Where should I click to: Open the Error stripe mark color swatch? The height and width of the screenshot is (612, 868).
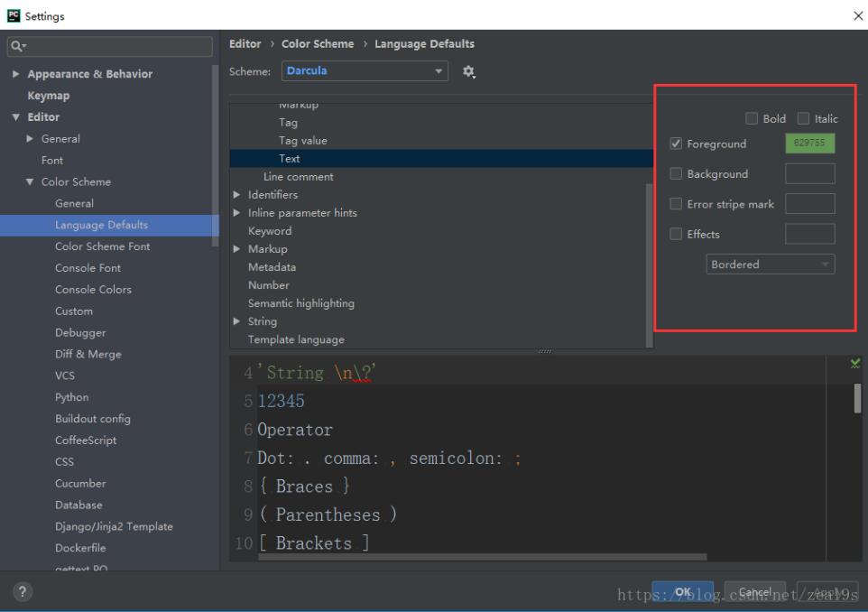[810, 203]
